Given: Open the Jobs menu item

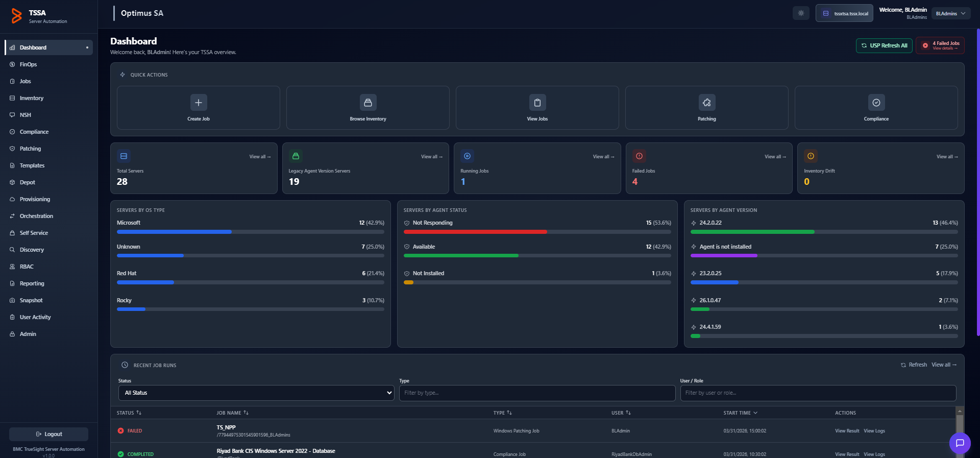Looking at the screenshot, I should point(49,81).
